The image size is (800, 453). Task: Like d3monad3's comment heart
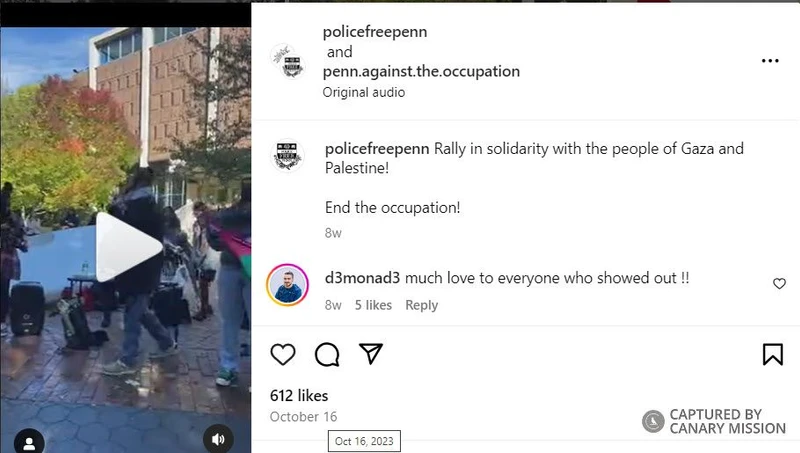(x=779, y=283)
